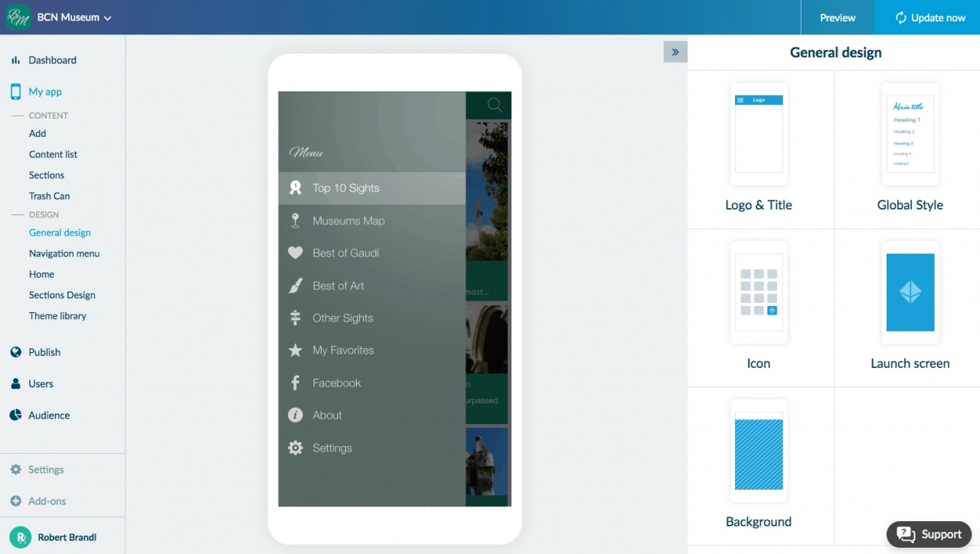Collapse the design panel with the chevron button

click(675, 51)
